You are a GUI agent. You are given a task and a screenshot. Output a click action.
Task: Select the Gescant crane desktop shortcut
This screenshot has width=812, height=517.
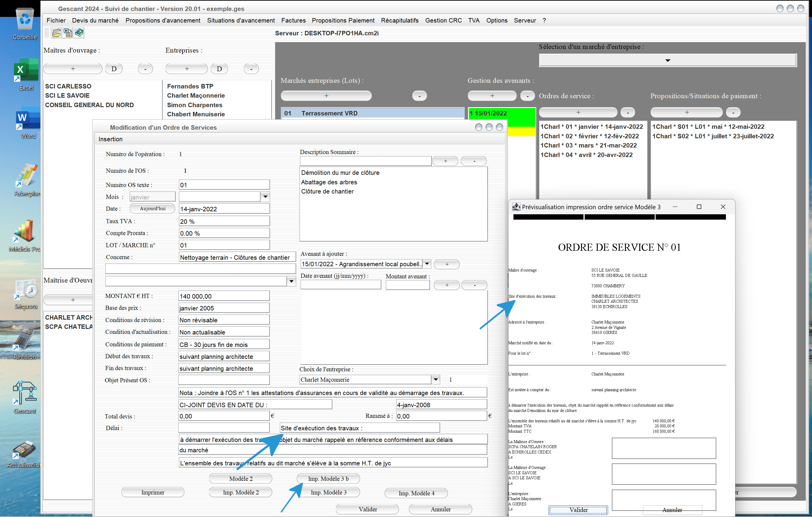coord(25,398)
